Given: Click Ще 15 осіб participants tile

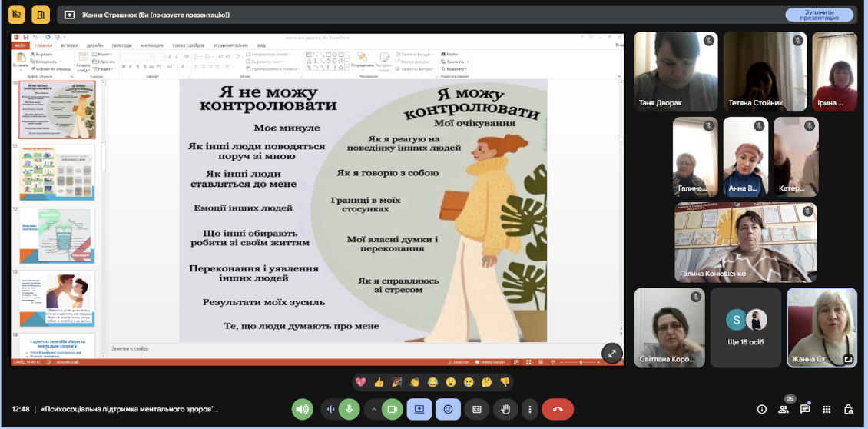Looking at the screenshot, I should point(746,328).
